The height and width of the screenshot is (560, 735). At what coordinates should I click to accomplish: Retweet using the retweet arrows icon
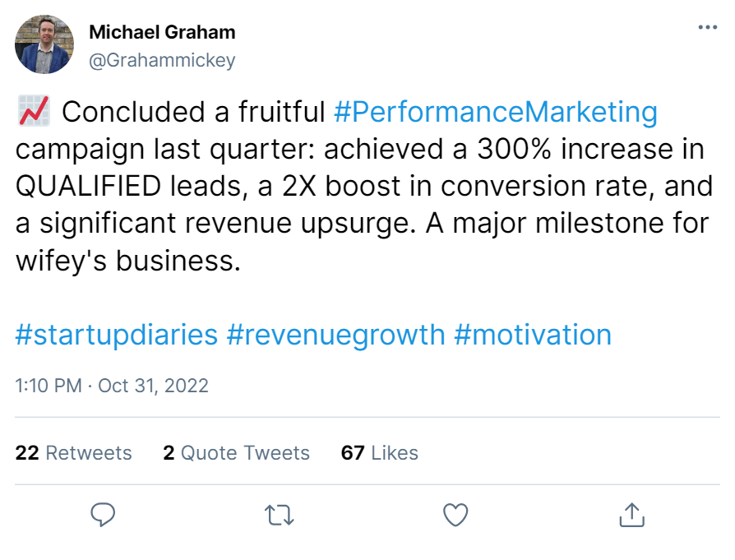click(279, 515)
